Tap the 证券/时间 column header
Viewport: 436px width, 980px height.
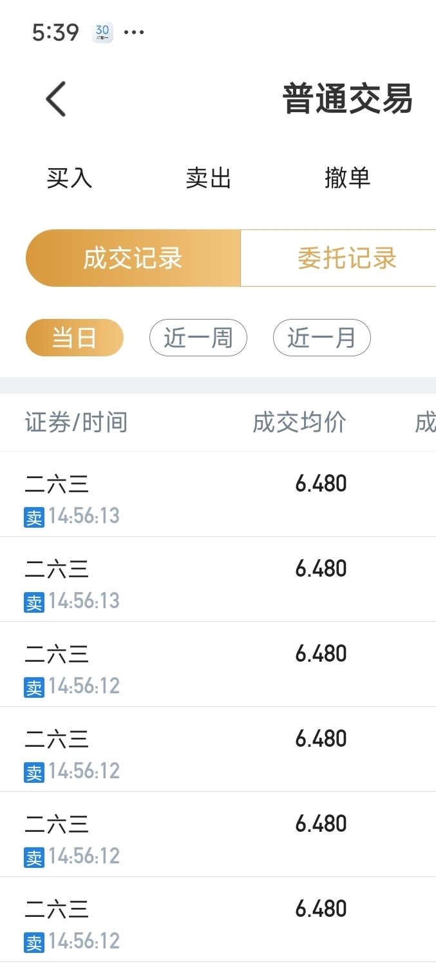(77, 423)
